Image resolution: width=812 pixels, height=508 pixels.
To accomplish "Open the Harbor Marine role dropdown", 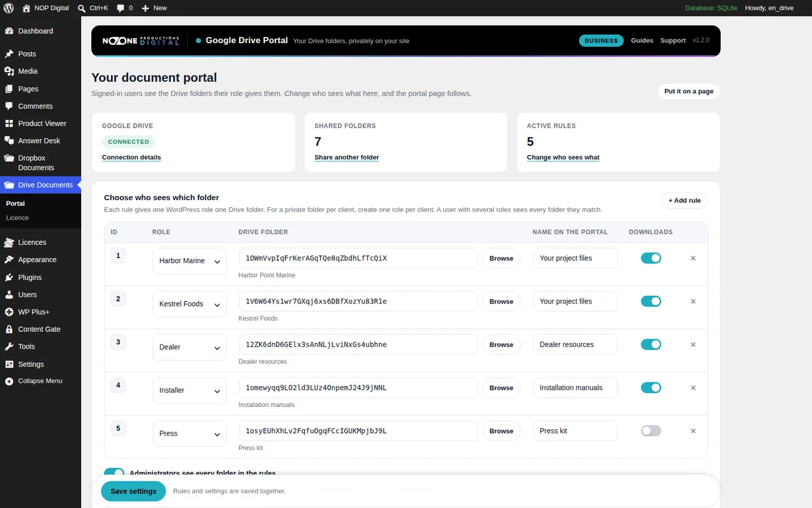I will pyautogui.click(x=190, y=261).
